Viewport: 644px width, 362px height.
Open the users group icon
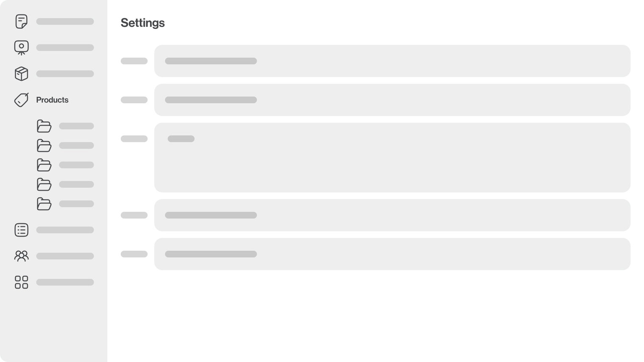(21, 256)
